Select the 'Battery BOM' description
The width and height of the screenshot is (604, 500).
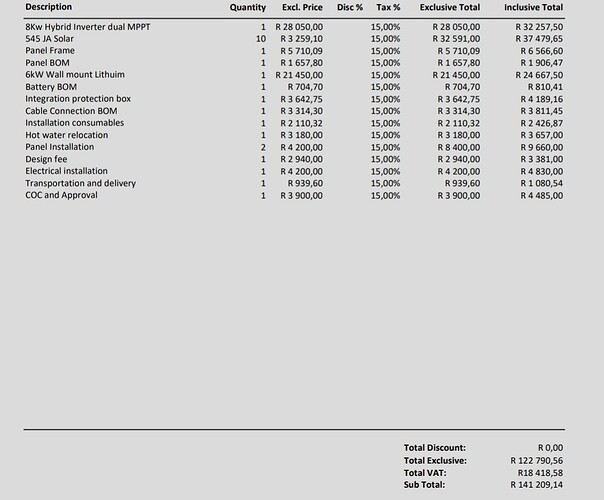[x=51, y=87]
